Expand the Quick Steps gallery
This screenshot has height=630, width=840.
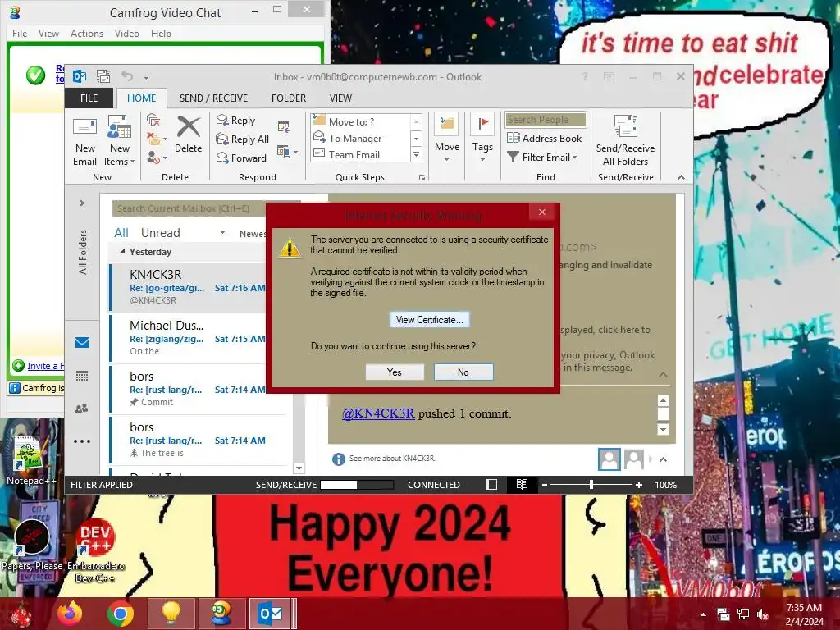[x=416, y=155]
